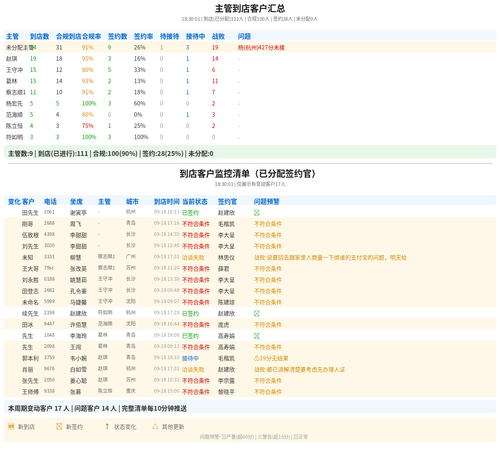Click the 到店数 column header

point(39,36)
